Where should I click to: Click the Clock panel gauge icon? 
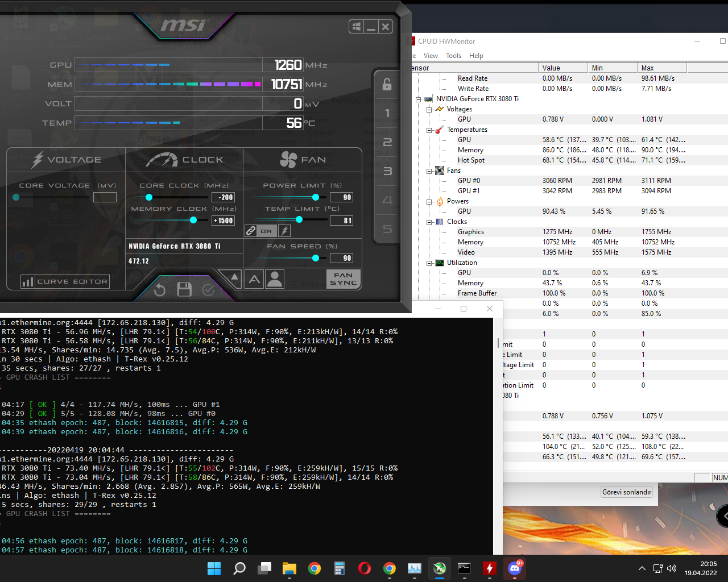162,160
